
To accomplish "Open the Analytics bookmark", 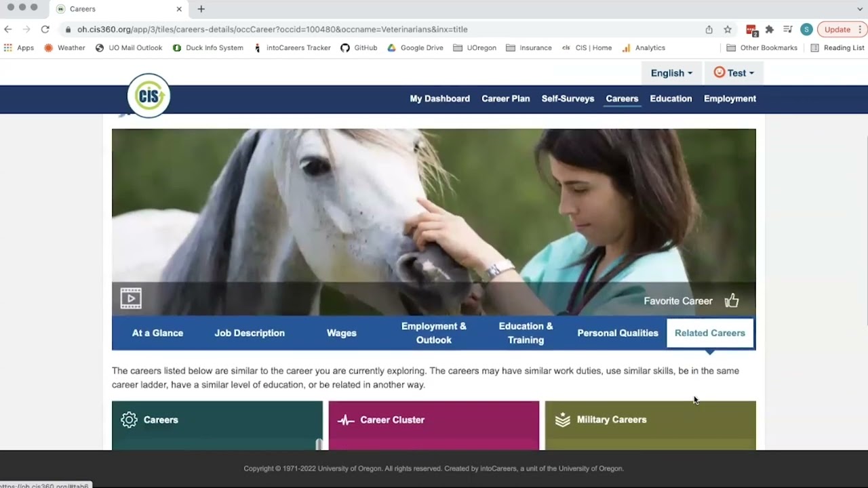I will click(644, 47).
